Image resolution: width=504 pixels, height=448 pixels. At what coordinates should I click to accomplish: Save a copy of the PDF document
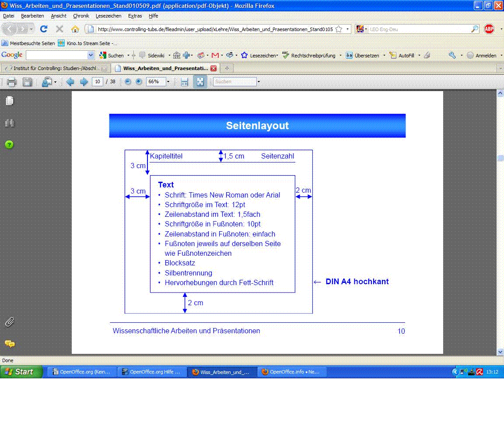(27, 82)
